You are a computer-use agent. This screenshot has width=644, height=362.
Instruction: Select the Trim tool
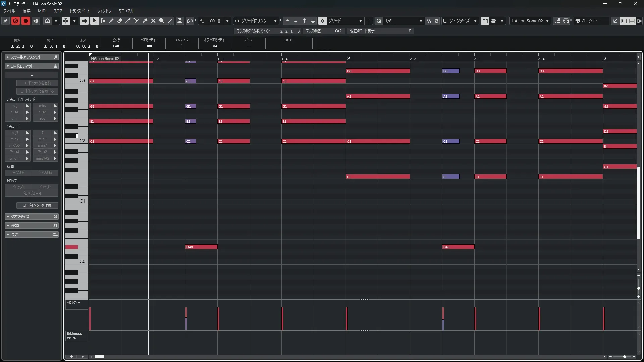point(128,21)
